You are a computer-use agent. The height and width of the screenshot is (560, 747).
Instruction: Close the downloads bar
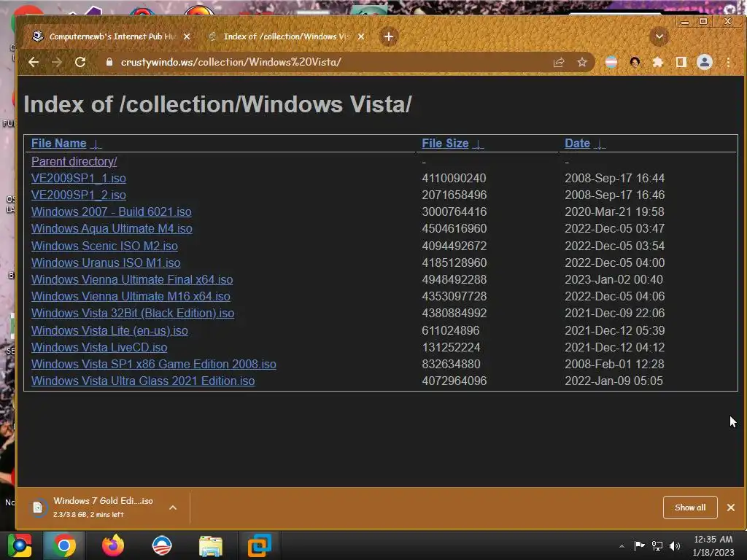(x=731, y=507)
